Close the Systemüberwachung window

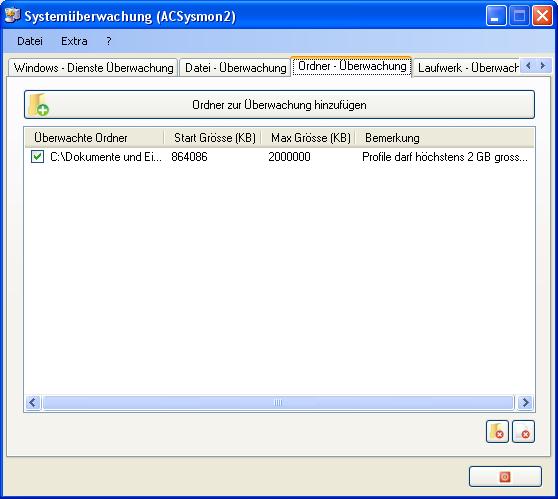click(x=542, y=16)
